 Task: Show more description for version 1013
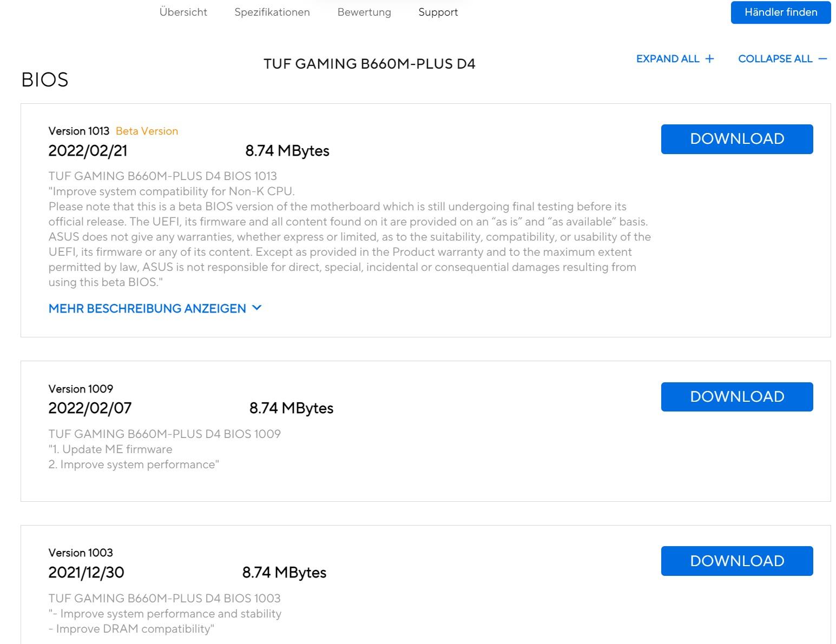155,308
